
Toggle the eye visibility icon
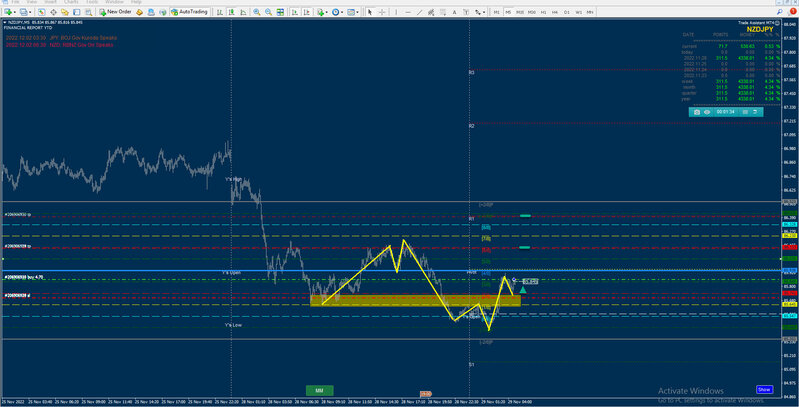(x=707, y=112)
